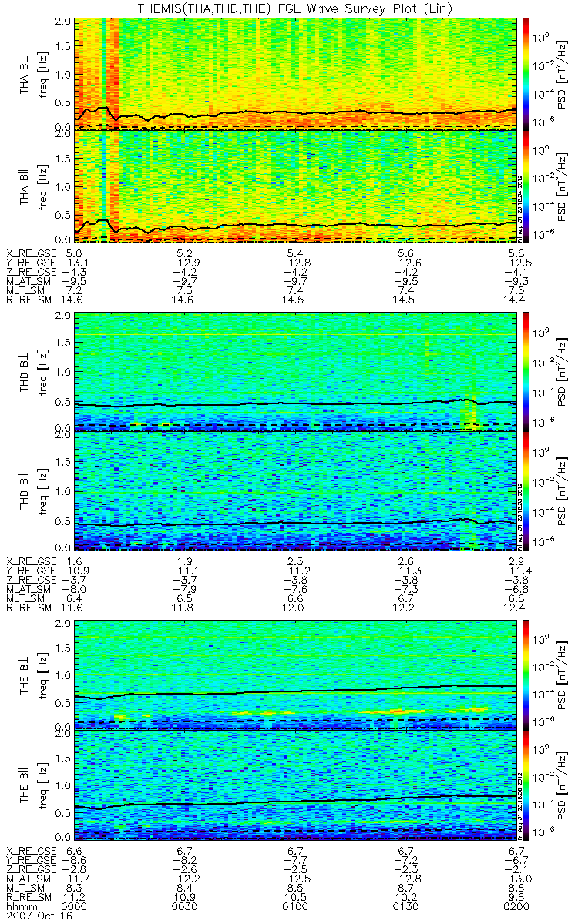This screenshot has width=578, height=924.
Task: Click the '1.0' frequency tick on THD B⊥ axis
Action: 64,371
